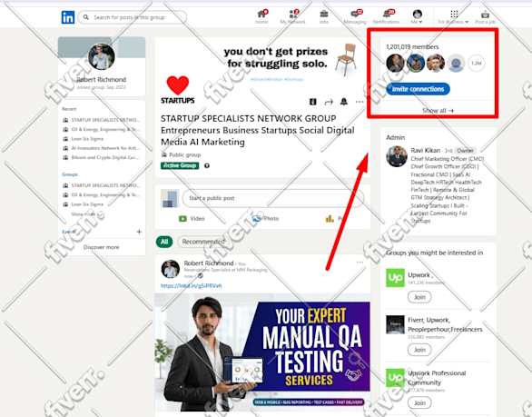Click the Start a public post field
This screenshot has width=532, height=417.
click(x=273, y=198)
